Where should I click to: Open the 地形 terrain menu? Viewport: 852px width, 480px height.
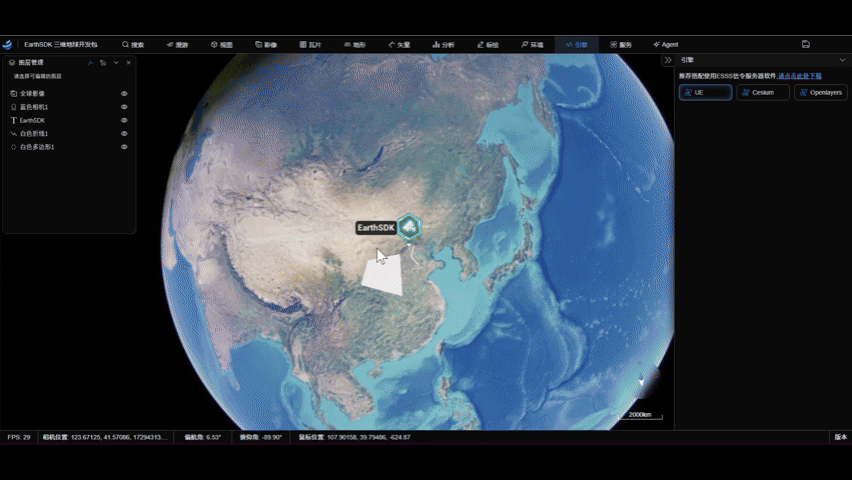coord(355,45)
